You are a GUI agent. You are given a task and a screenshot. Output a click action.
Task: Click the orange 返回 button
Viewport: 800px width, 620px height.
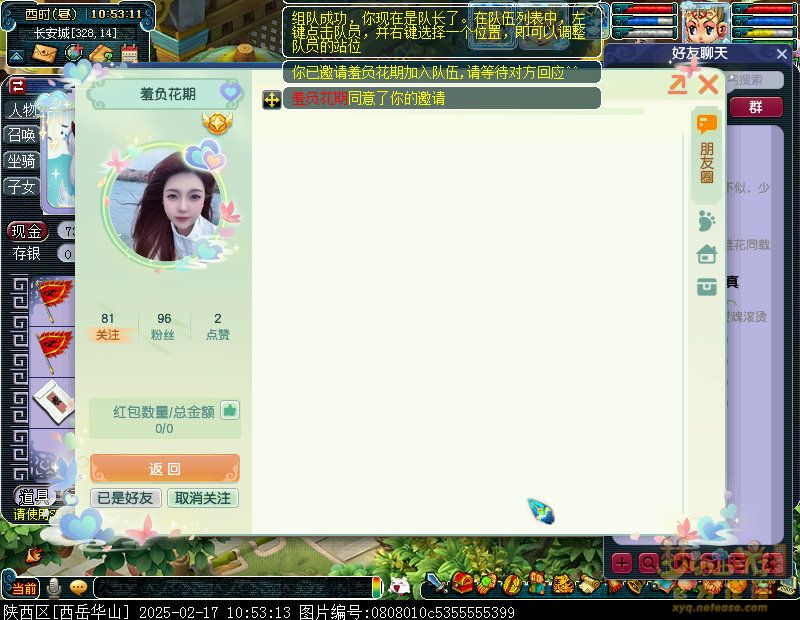165,468
